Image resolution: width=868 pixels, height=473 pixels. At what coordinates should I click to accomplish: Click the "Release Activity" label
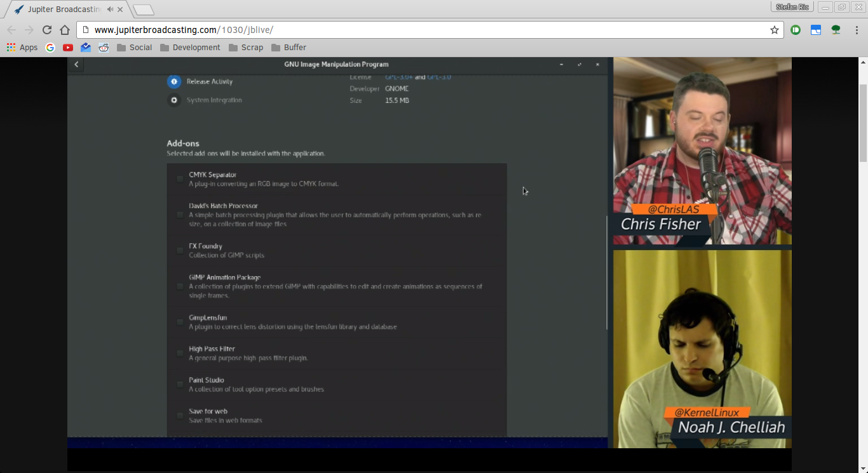pos(210,81)
